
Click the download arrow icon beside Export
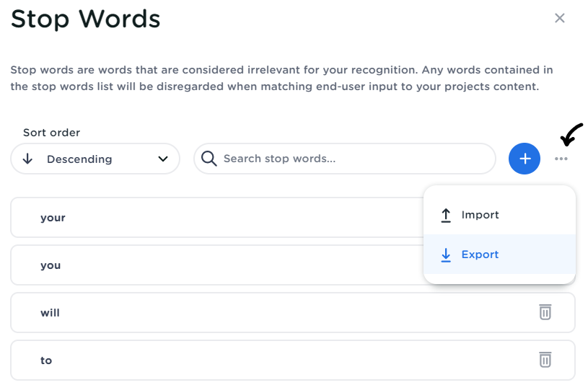point(446,255)
